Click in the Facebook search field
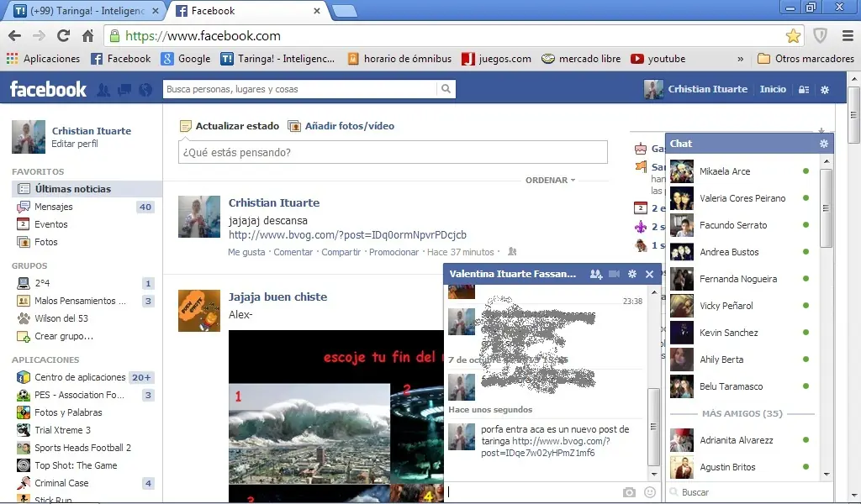 [x=300, y=89]
